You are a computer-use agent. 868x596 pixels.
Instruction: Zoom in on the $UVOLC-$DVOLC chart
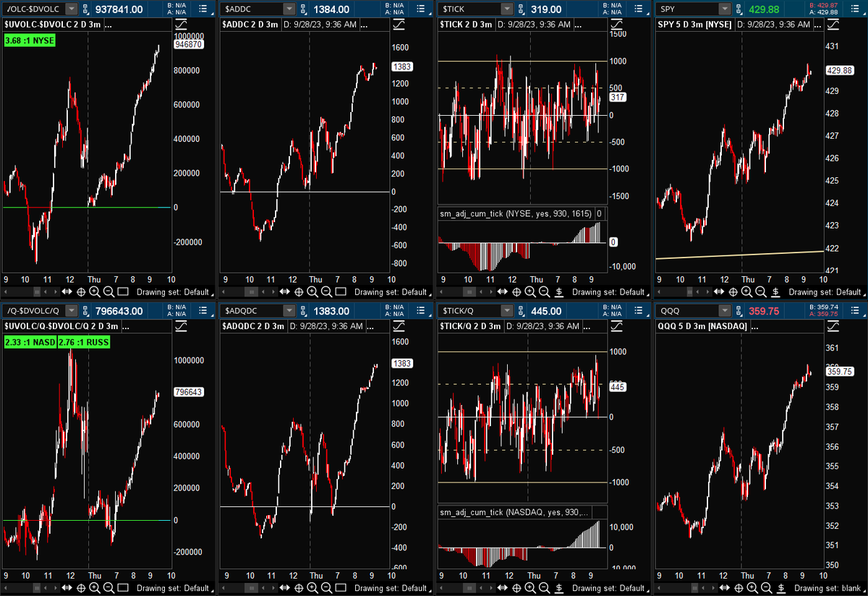pos(95,292)
